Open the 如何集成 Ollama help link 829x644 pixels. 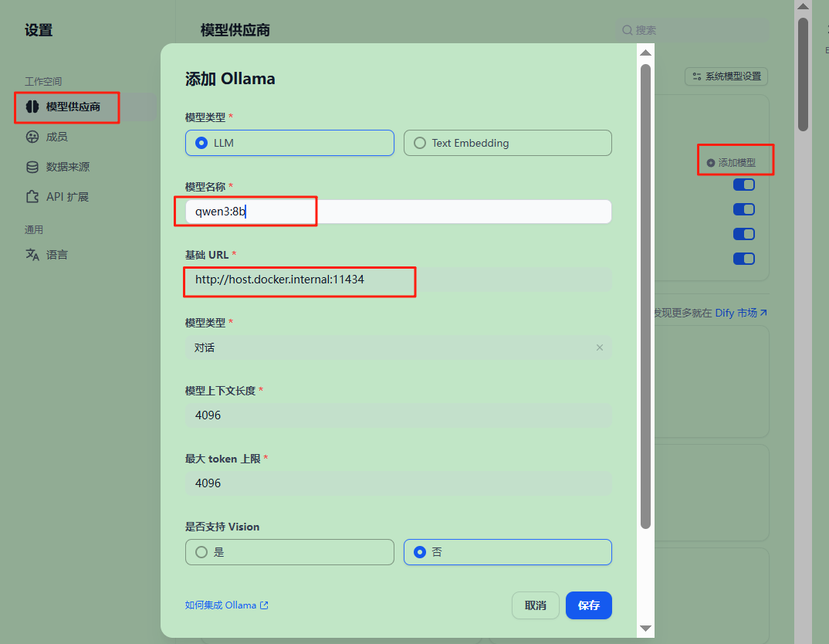[x=226, y=605]
